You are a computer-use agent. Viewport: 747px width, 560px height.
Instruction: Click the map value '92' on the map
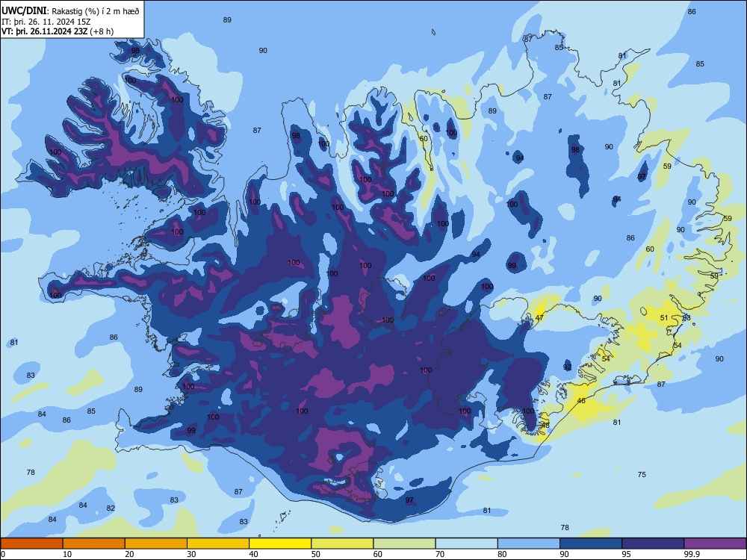(567, 367)
